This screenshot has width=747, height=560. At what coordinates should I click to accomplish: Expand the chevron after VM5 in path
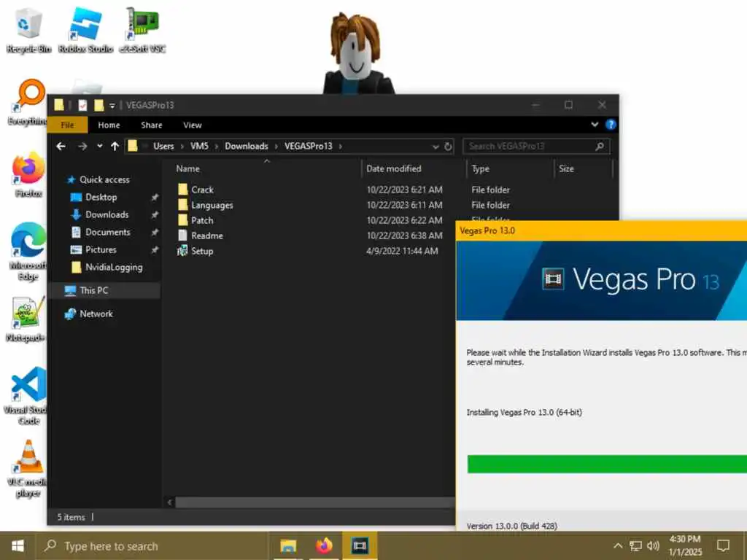pyautogui.click(x=216, y=146)
